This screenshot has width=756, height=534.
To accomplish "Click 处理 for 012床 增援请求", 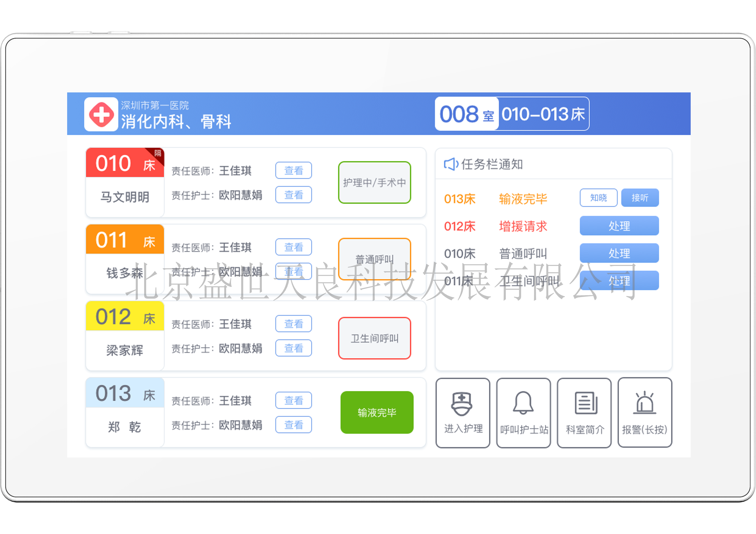I will (619, 226).
